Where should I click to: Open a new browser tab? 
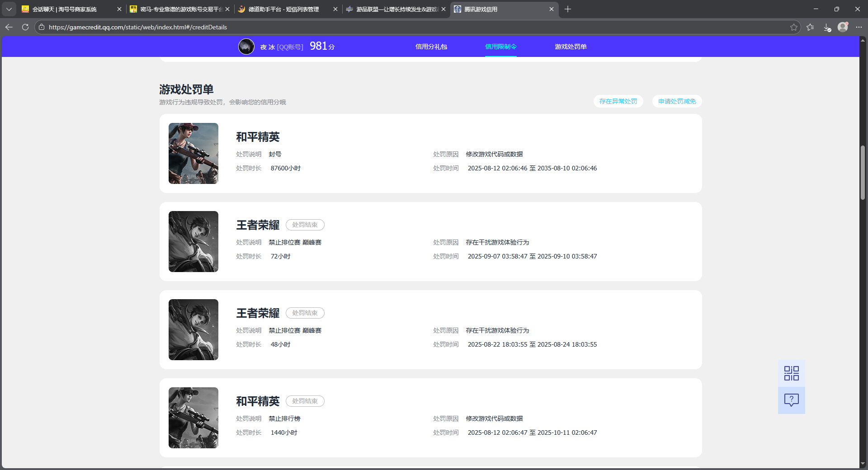pyautogui.click(x=568, y=9)
